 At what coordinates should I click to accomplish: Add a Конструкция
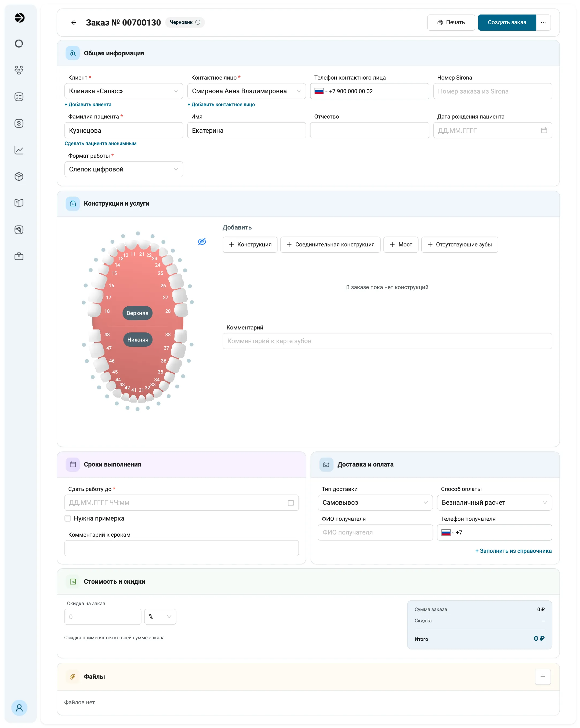coord(250,245)
